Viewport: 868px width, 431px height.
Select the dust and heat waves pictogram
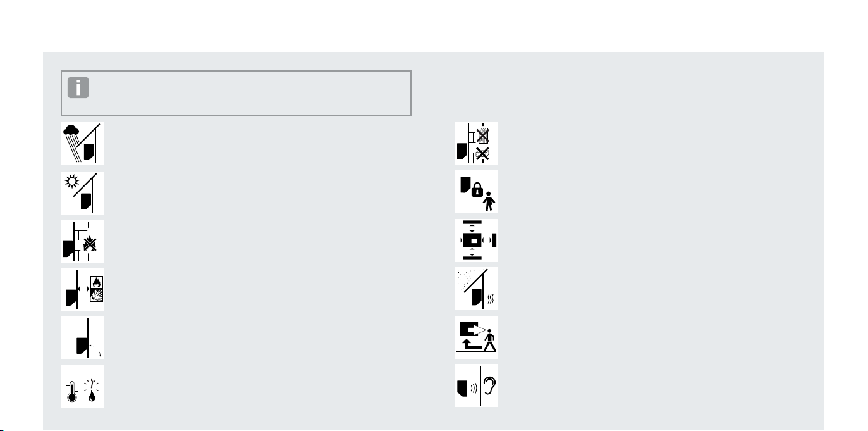477,289
